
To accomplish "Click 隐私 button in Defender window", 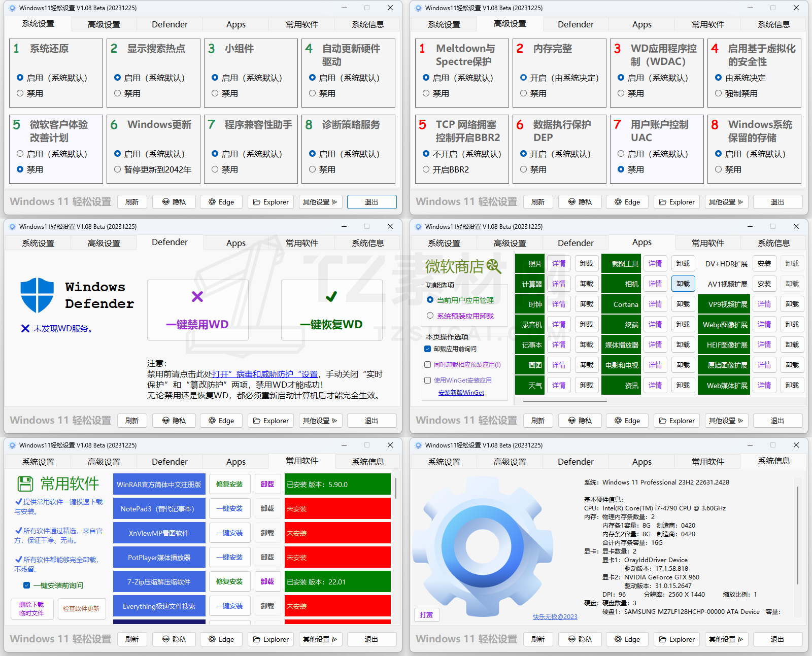I will click(174, 421).
